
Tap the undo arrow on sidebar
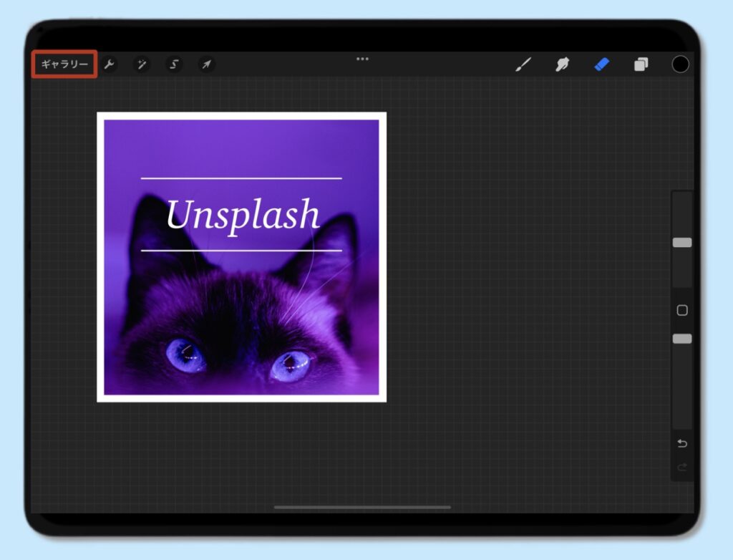pos(682,443)
